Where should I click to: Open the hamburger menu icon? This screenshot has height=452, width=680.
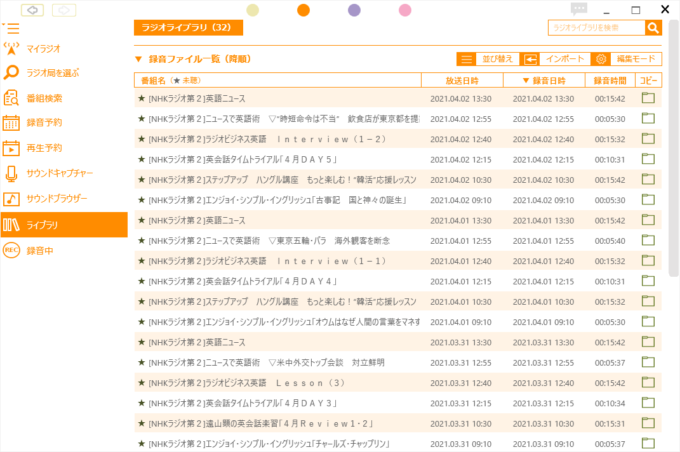(11, 28)
